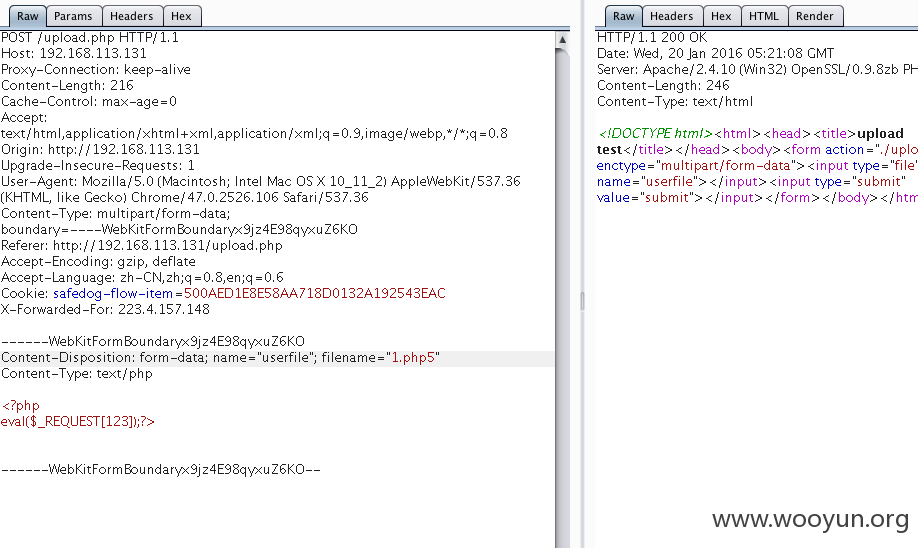
Task: Open the request Headers tab
Action: [x=132, y=16]
